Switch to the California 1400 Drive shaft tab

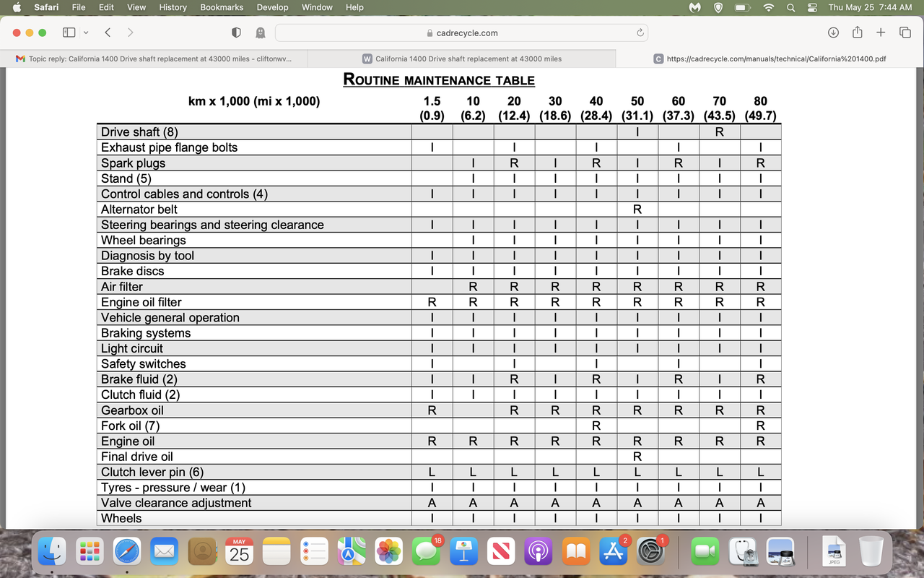(x=462, y=59)
